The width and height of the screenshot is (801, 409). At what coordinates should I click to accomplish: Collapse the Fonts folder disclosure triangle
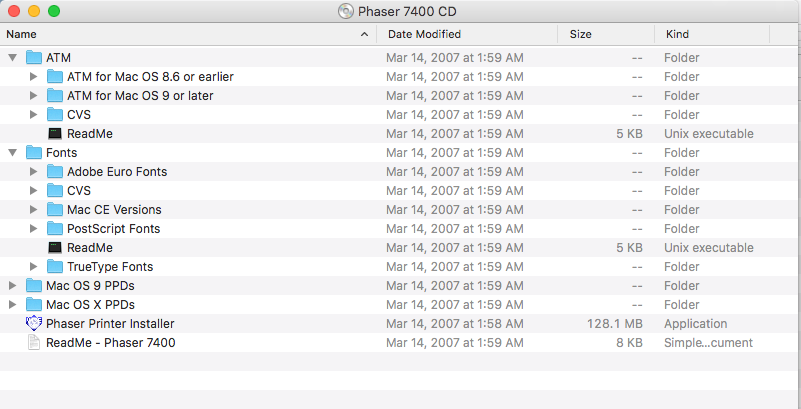tap(12, 153)
